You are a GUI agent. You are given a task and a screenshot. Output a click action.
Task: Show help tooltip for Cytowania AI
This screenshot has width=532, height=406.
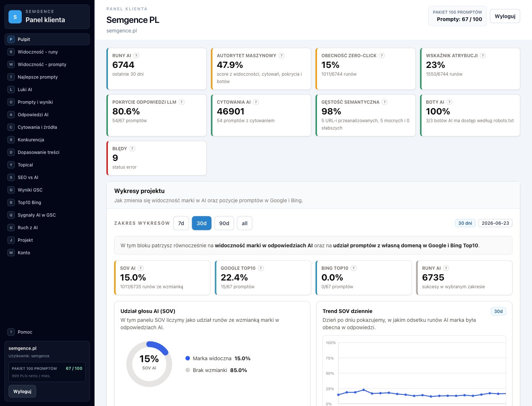coord(256,102)
